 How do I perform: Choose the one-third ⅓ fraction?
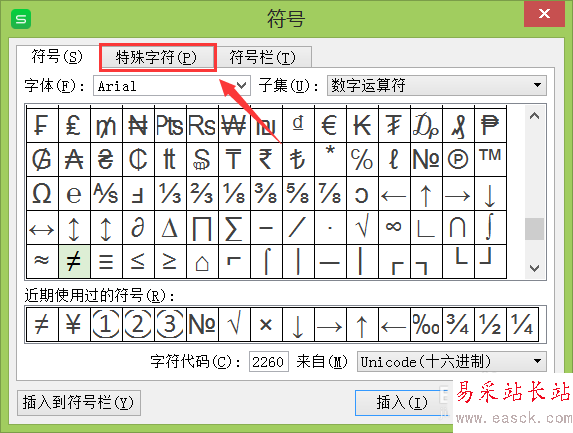pos(170,194)
